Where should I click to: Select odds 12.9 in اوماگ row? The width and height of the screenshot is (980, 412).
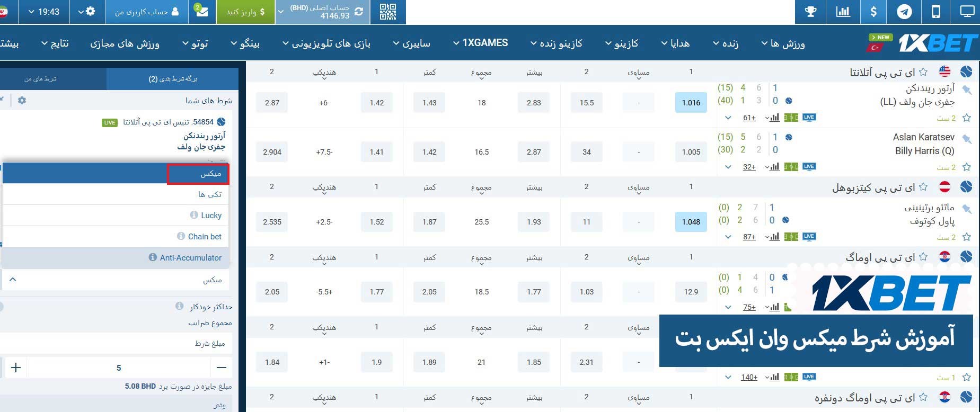pos(691,292)
